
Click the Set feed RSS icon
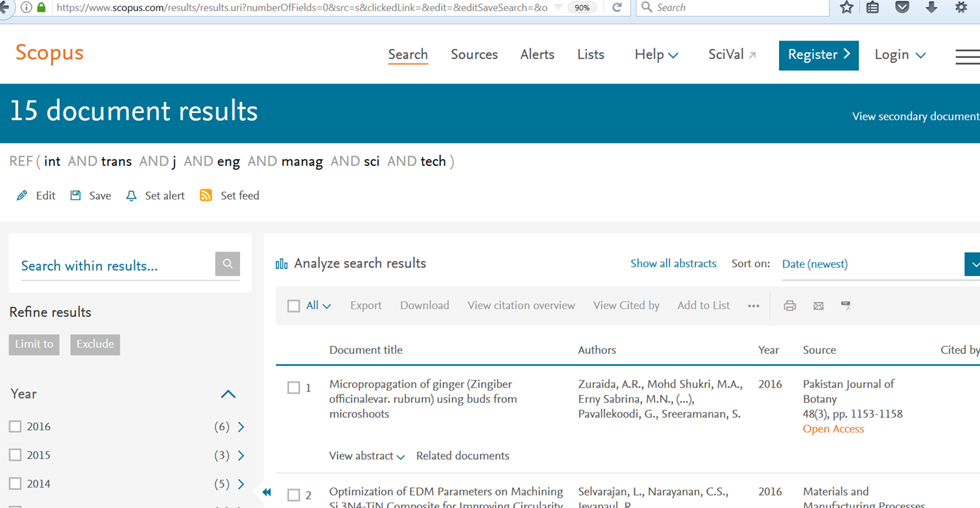(206, 195)
